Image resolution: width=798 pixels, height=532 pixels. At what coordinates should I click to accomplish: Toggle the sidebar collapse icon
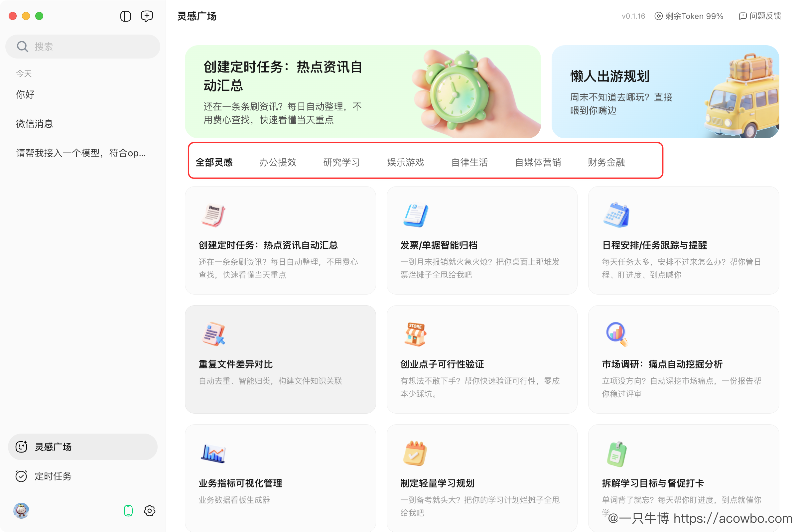tap(125, 16)
